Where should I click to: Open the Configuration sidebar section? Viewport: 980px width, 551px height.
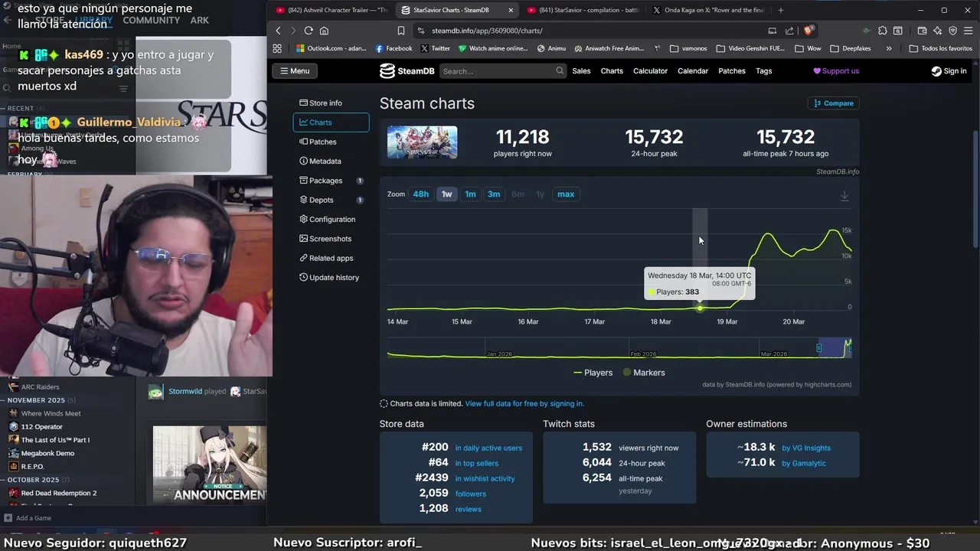point(331,220)
